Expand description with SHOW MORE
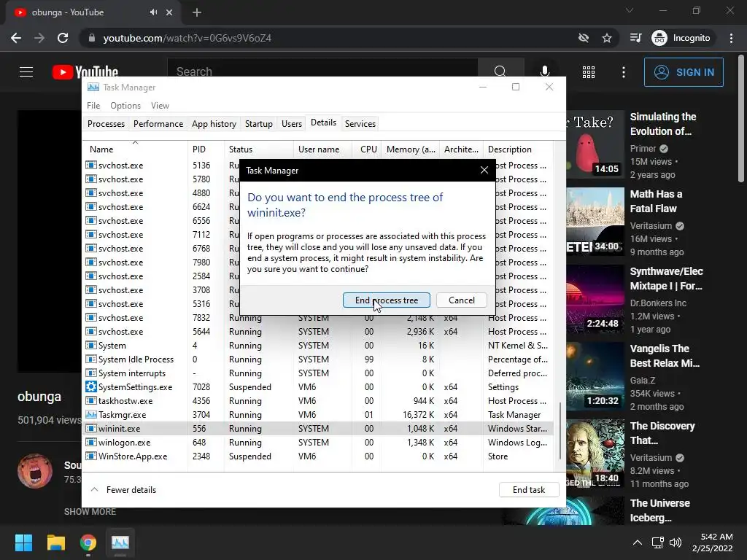The image size is (747, 560). coord(90,511)
